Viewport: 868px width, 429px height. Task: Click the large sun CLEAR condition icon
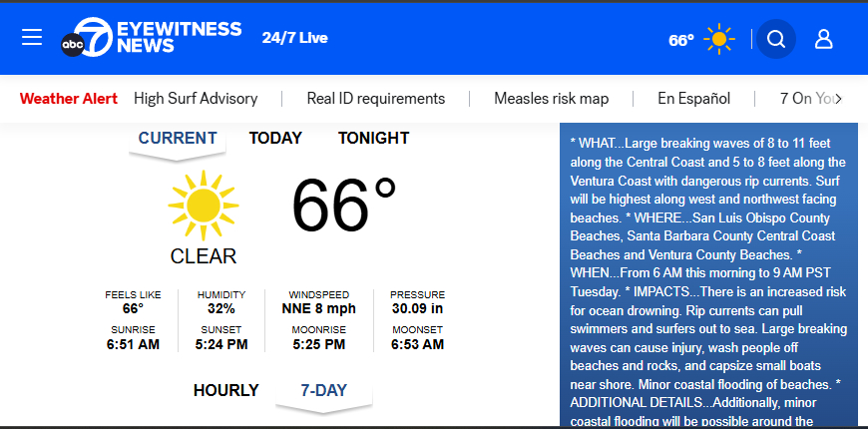tap(203, 205)
